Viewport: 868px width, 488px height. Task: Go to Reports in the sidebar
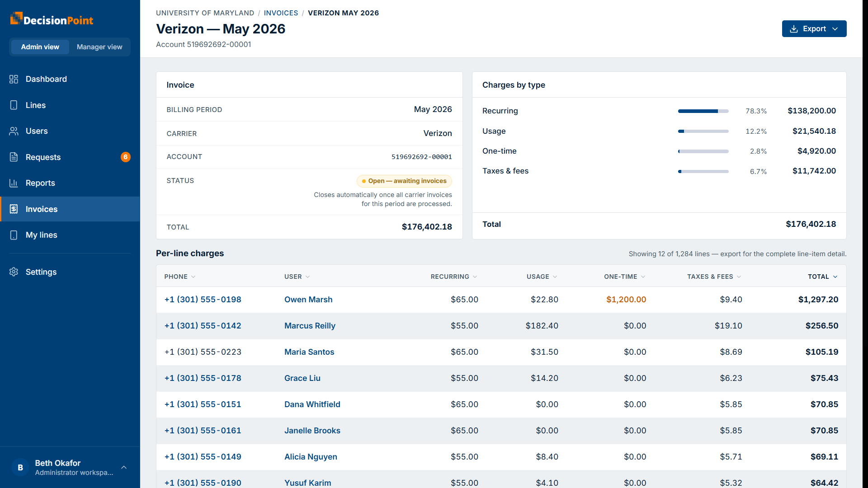70,183
